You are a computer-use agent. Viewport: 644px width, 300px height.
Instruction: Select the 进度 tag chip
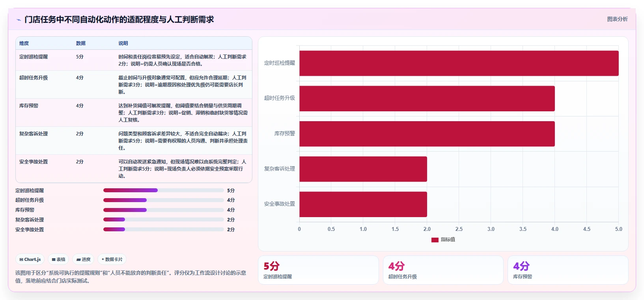[x=83, y=259]
